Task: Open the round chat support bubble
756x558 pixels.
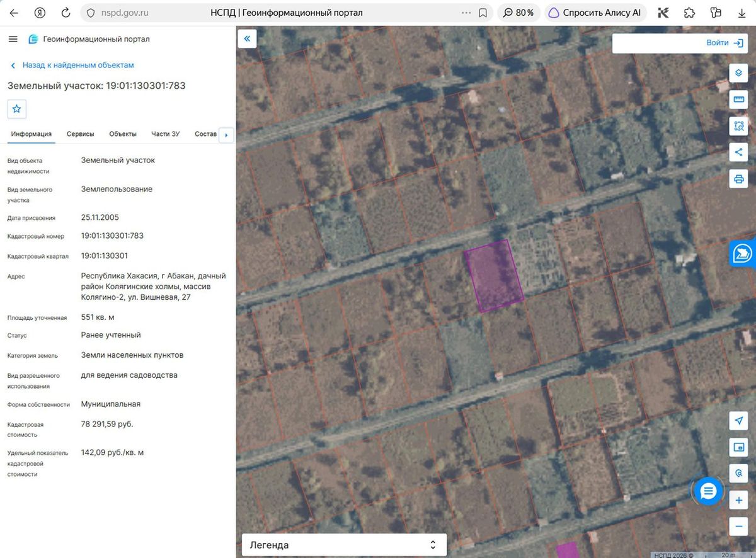Action: tap(709, 491)
